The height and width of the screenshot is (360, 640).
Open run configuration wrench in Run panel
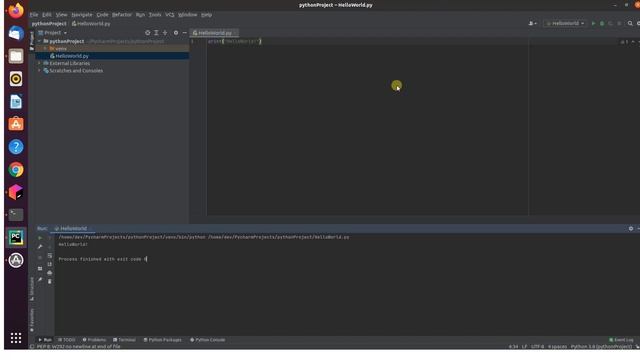pyautogui.click(x=40, y=247)
